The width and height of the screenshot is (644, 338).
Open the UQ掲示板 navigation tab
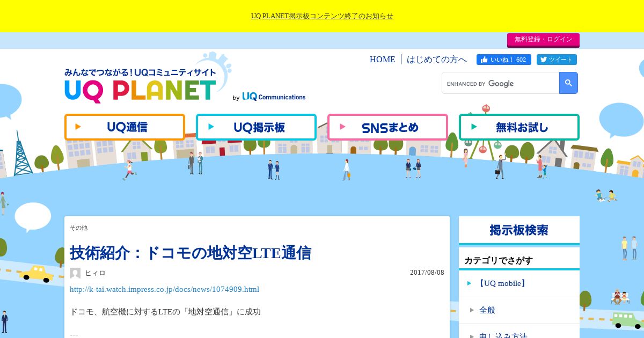pos(256,127)
